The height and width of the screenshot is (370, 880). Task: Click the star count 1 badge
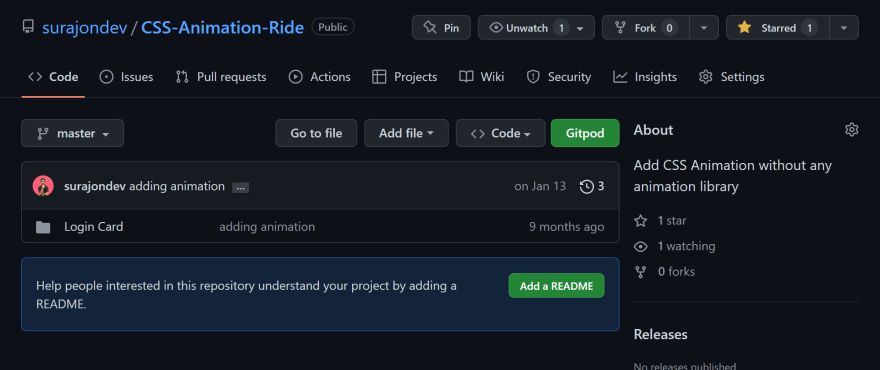pyautogui.click(x=809, y=28)
